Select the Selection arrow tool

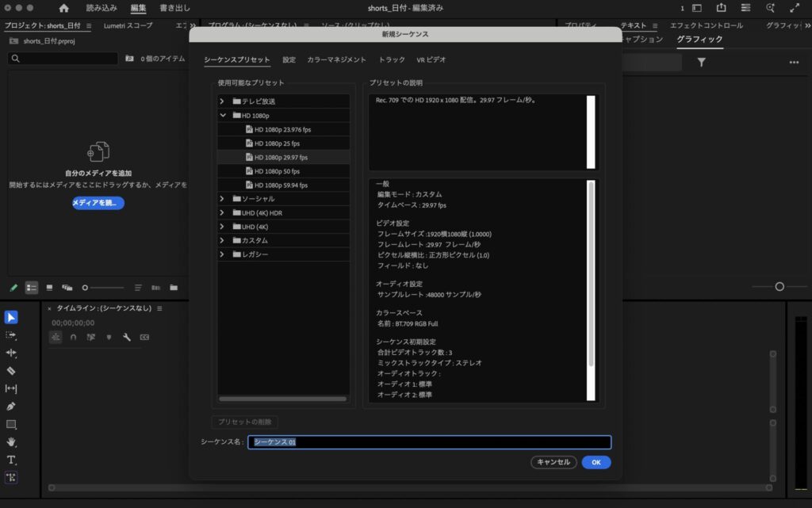tap(11, 318)
